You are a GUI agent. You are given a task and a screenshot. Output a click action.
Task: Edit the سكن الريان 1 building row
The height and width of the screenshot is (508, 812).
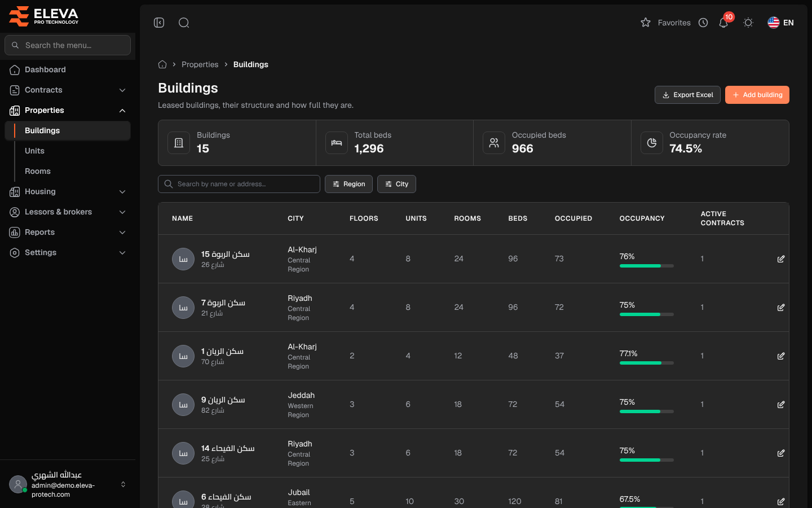781,356
